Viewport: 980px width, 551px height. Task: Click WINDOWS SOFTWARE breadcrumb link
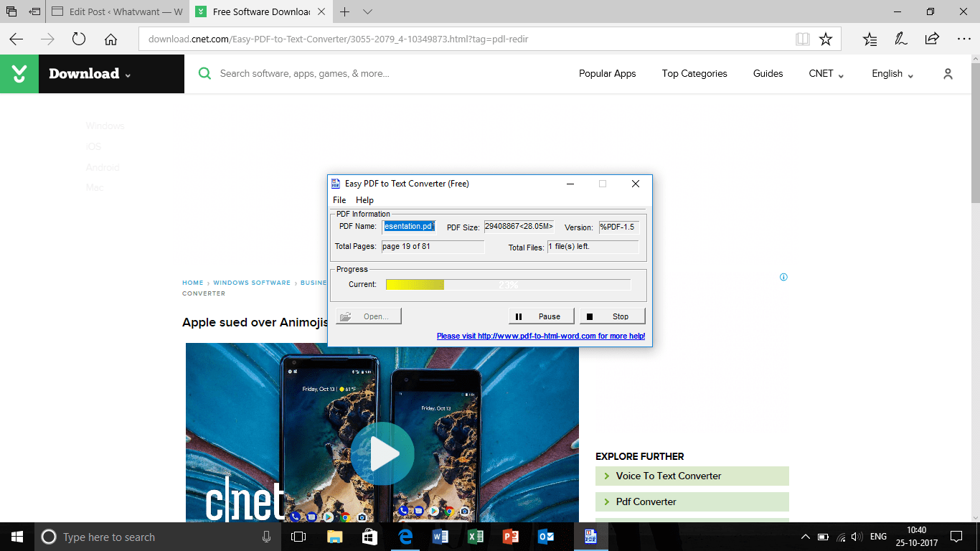click(252, 283)
